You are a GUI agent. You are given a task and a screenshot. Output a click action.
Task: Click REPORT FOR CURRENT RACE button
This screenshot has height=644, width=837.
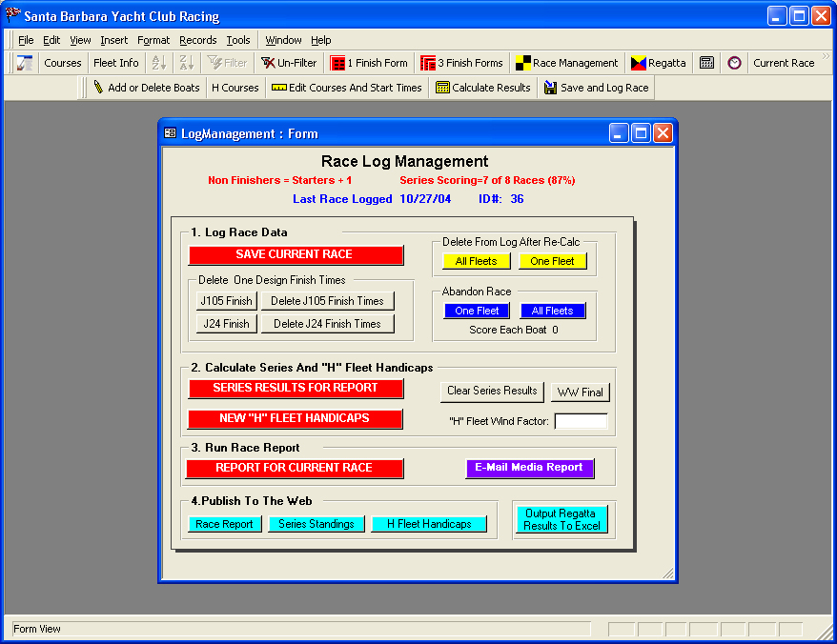click(x=295, y=468)
